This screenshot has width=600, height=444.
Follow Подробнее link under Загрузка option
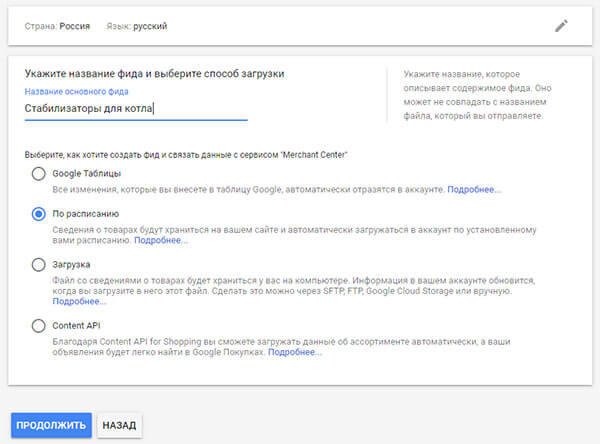tap(79, 301)
